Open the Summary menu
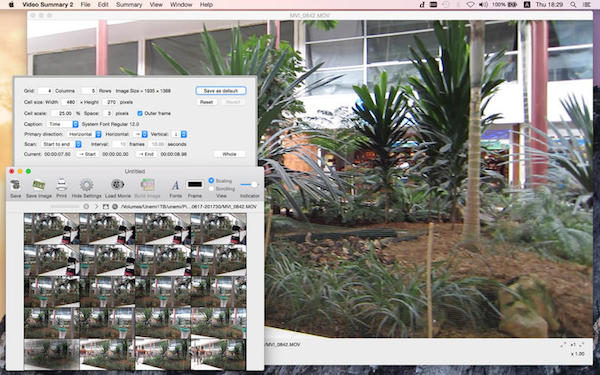The width and height of the screenshot is (600, 375). click(129, 5)
